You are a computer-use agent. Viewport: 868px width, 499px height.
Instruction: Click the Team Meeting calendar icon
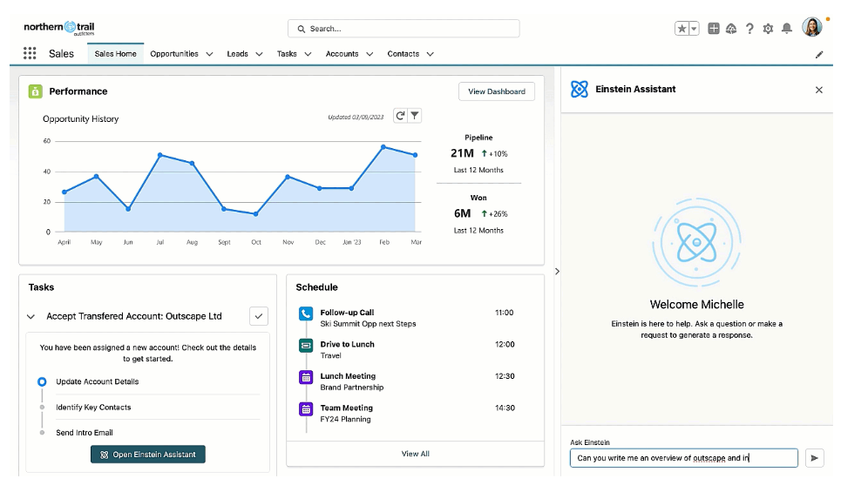click(306, 409)
